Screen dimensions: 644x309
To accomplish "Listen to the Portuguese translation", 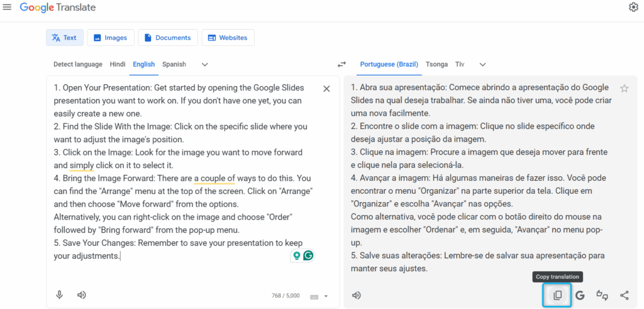I will pos(357,295).
